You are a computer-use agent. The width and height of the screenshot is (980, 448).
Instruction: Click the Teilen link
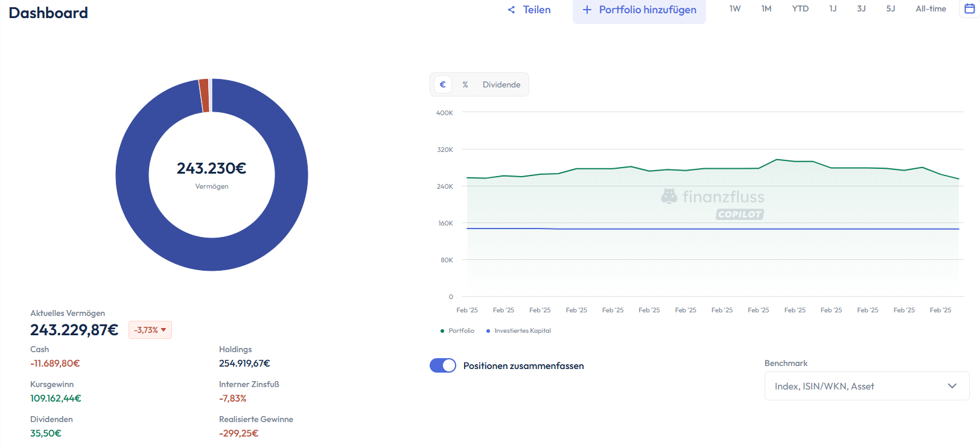(x=536, y=10)
